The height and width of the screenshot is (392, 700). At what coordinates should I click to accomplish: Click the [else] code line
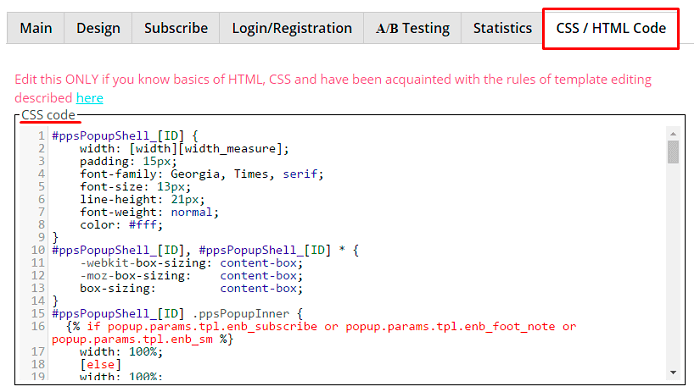100,364
